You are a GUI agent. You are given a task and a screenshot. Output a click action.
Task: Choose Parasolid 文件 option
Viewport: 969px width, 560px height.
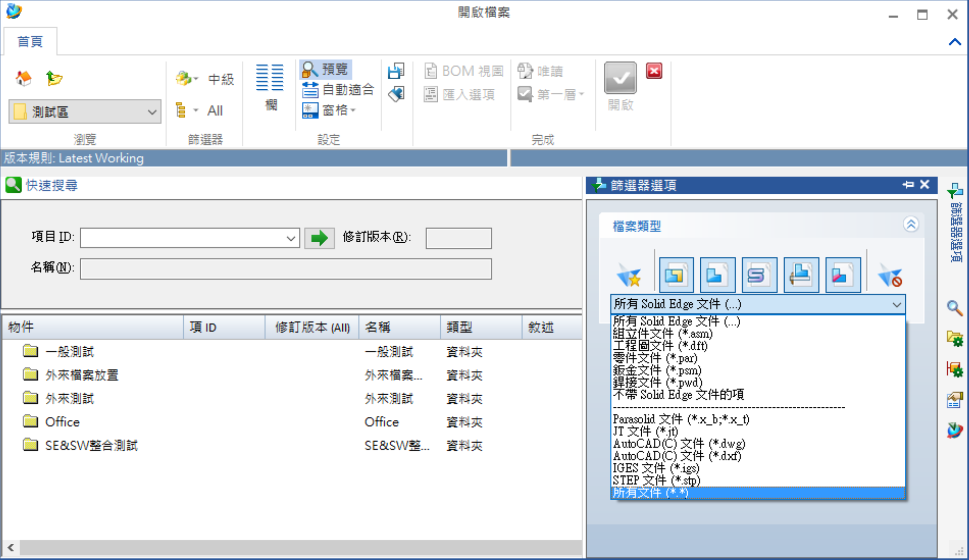pos(758,419)
